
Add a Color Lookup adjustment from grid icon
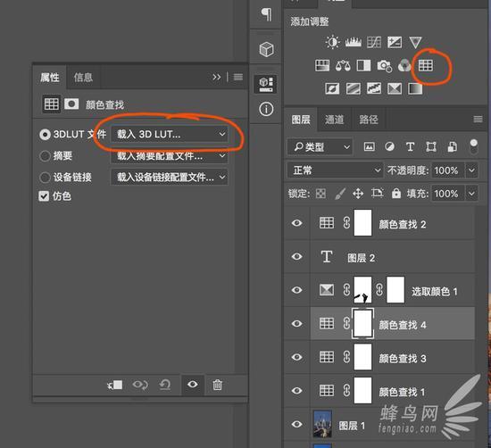pyautogui.click(x=426, y=65)
